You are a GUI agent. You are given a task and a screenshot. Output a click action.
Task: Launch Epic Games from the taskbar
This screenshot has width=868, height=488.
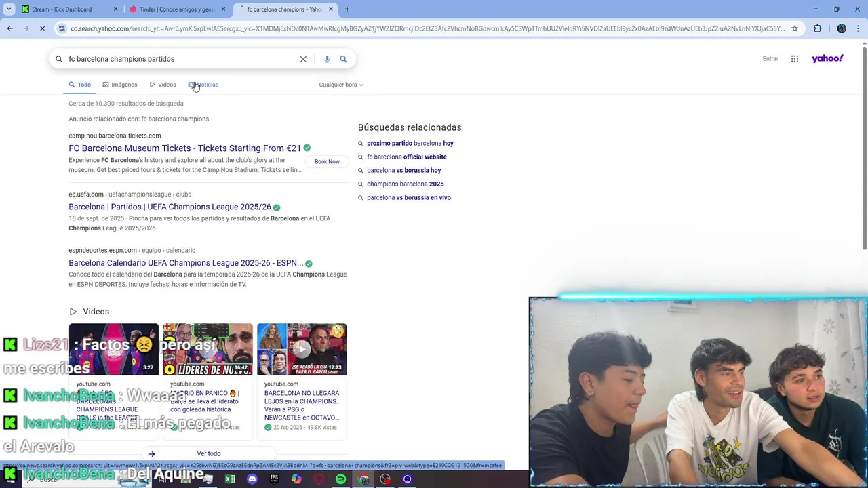[x=274, y=479]
